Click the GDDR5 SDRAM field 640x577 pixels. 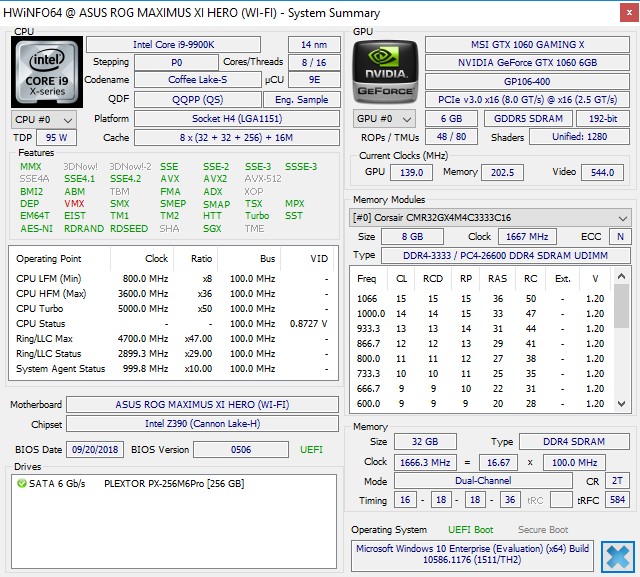(x=528, y=119)
